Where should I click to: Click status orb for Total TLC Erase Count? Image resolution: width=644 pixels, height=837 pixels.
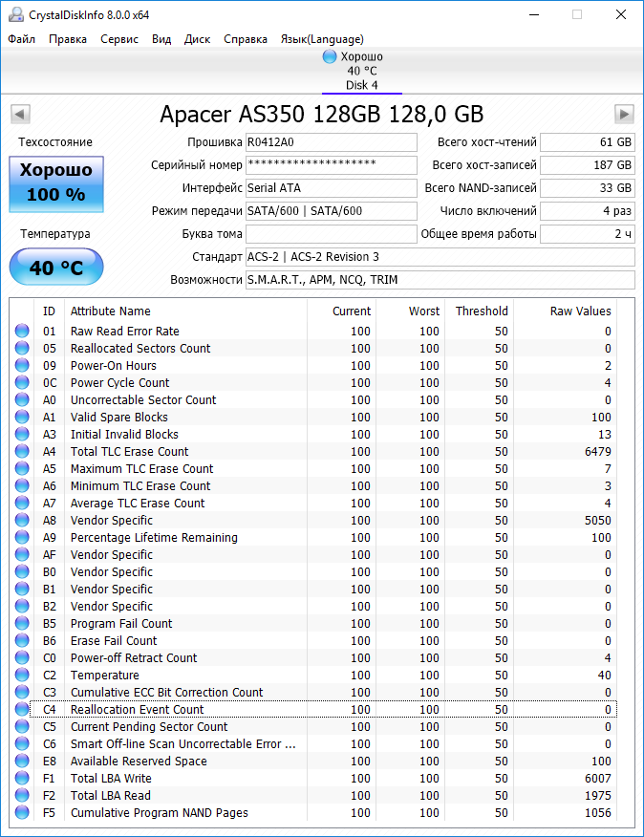coord(22,451)
